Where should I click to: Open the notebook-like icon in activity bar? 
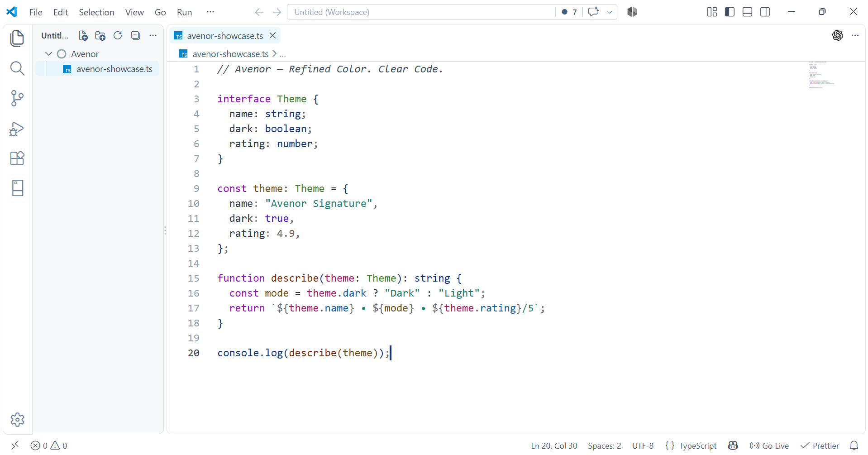pos(17,188)
